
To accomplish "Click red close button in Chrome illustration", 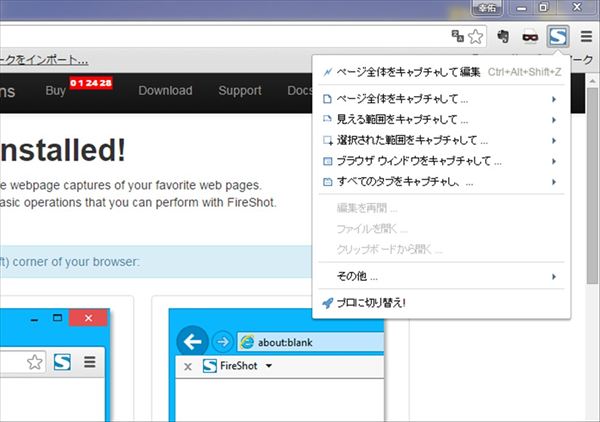I will coord(89,318).
